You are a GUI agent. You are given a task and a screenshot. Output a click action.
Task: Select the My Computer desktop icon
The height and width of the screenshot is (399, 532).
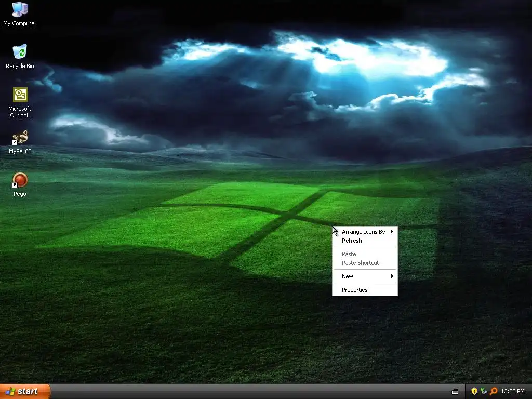pyautogui.click(x=20, y=14)
